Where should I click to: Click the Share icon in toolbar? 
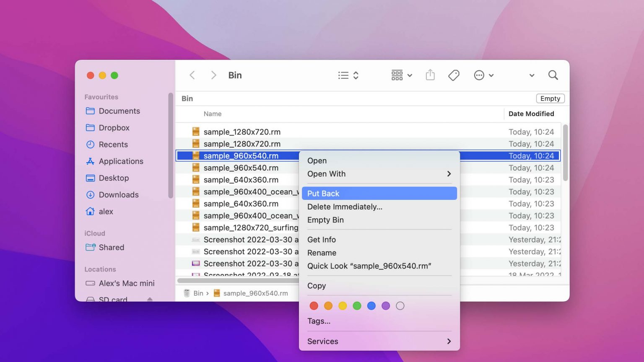tap(430, 75)
